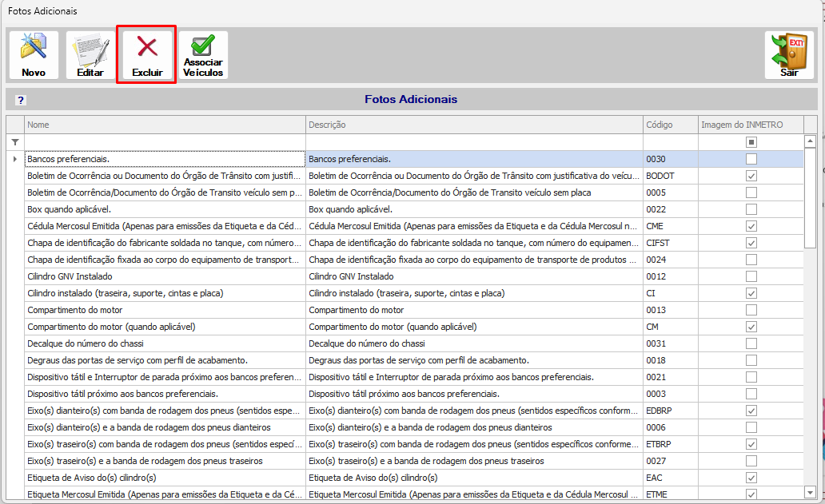Click the row indicator arrow beside Bancos preferenciais
The height and width of the screenshot is (504, 825).
coord(14,159)
